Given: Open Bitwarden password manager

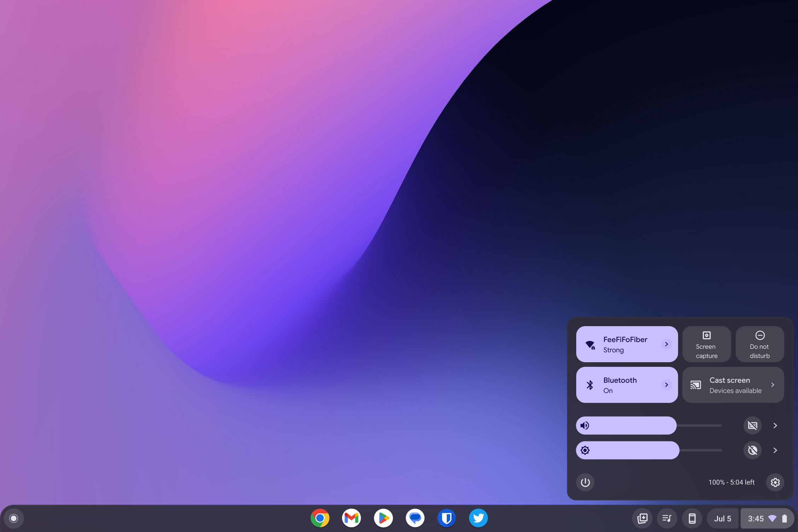Looking at the screenshot, I should 446,518.
